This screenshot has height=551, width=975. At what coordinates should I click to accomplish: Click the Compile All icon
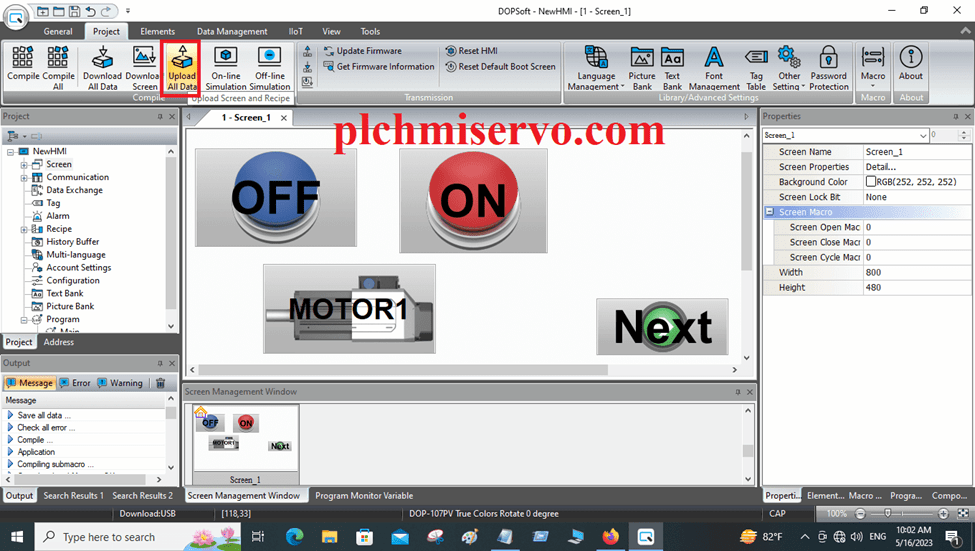pyautogui.click(x=58, y=67)
